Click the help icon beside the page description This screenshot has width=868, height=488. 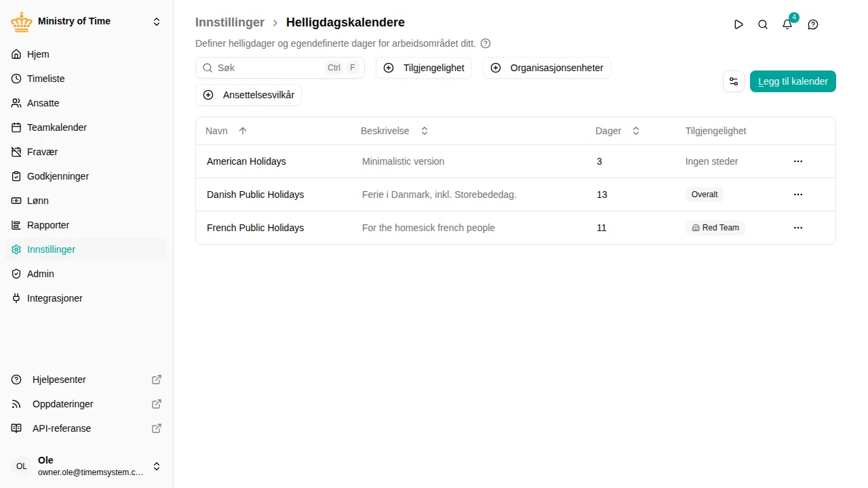click(486, 43)
